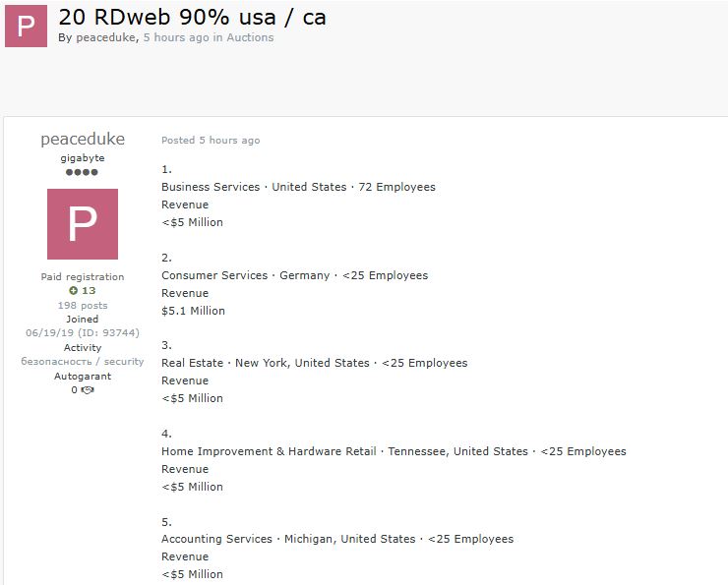This screenshot has height=585, width=728.
Task: Click the gigabyte rank label
Action: point(83,158)
